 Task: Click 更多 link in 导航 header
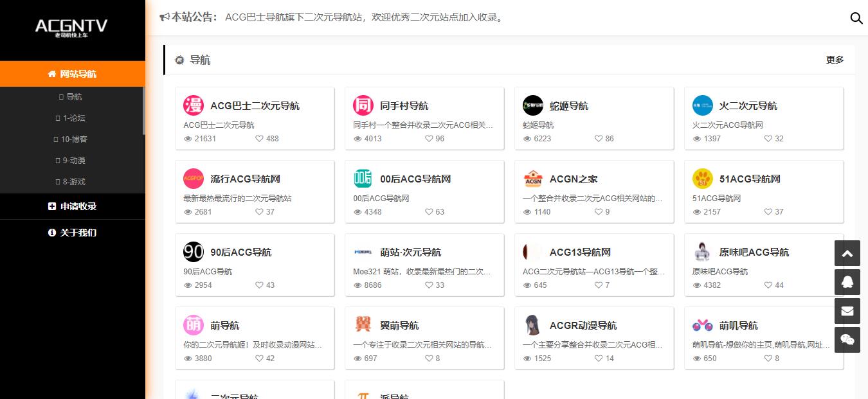[x=835, y=60]
